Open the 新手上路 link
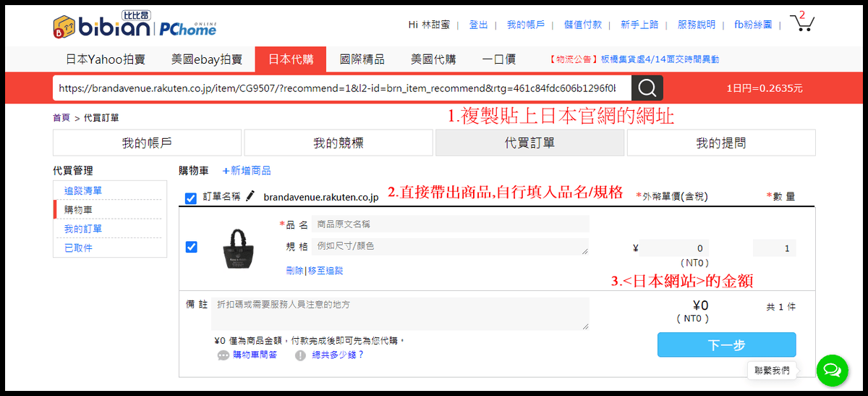Viewport: 868px width, 396px height. (x=639, y=25)
